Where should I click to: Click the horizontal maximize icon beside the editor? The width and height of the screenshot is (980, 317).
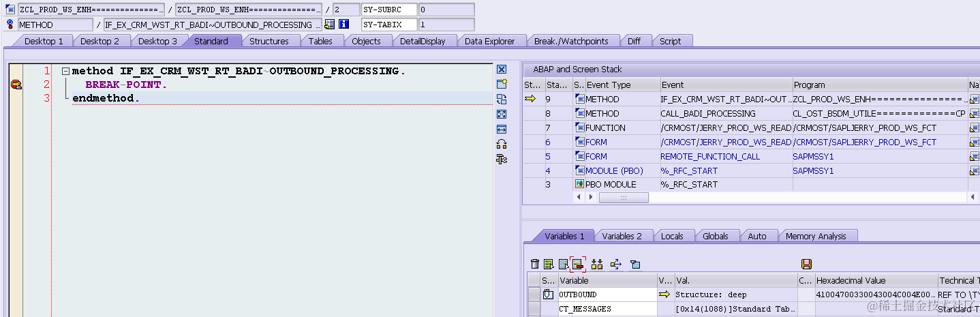point(502,130)
